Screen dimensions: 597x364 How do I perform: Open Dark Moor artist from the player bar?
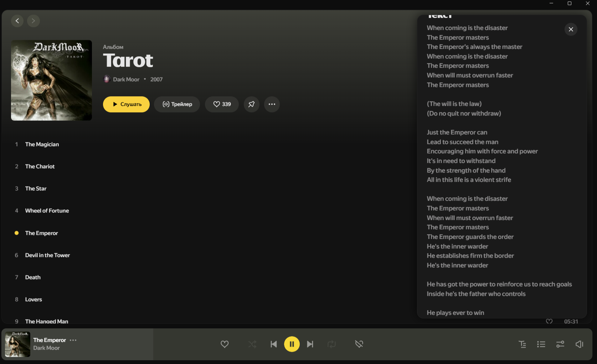click(46, 348)
